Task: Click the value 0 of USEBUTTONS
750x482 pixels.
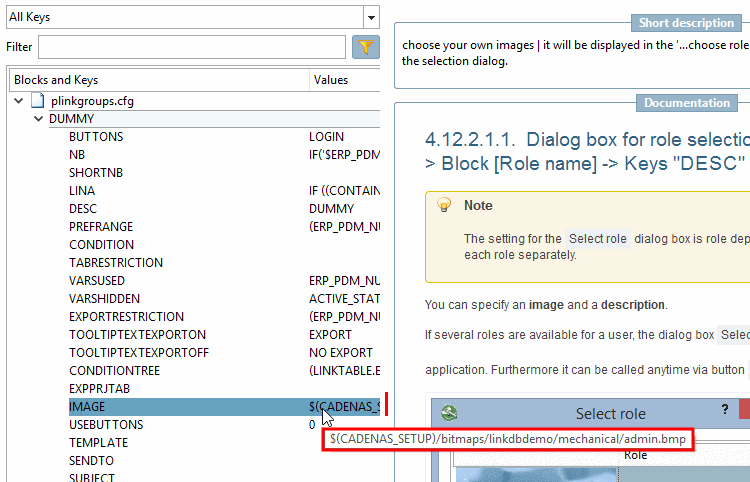Action: (x=312, y=425)
